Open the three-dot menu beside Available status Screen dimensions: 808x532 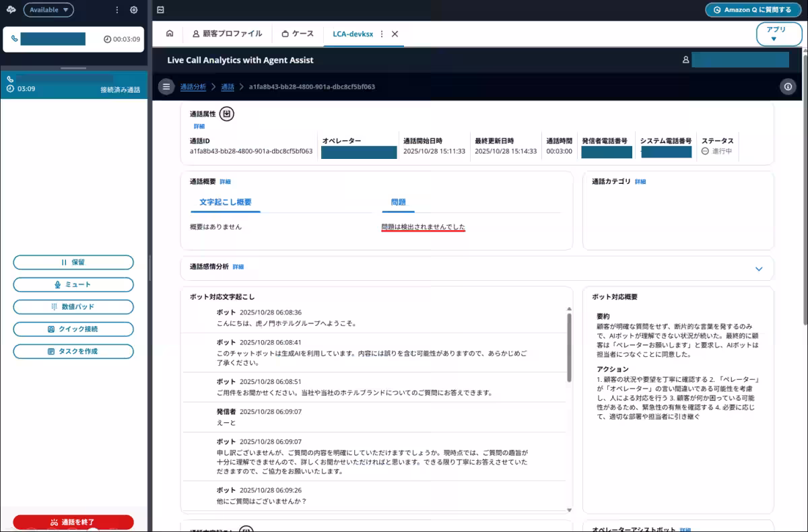[x=117, y=10]
